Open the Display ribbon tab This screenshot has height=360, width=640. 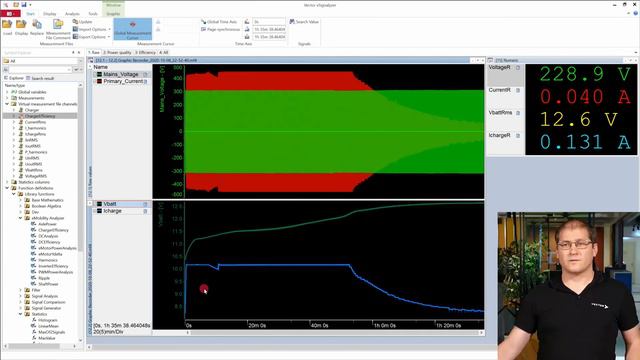pos(50,14)
